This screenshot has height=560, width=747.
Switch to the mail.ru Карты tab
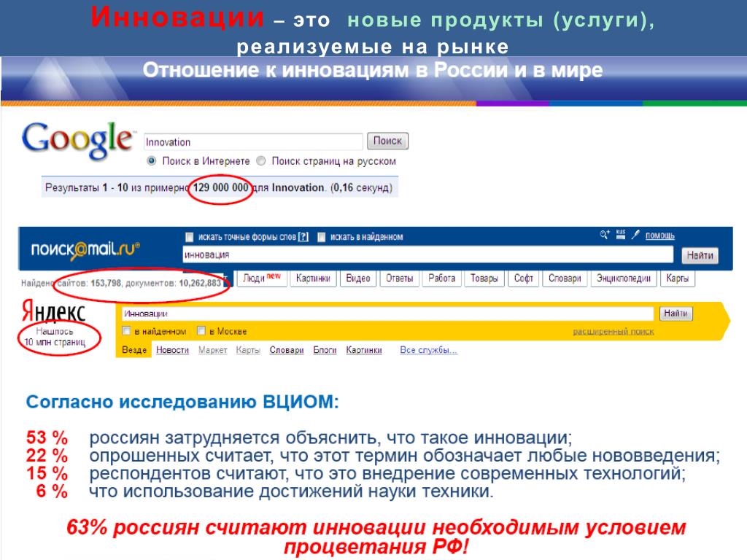[x=678, y=279]
